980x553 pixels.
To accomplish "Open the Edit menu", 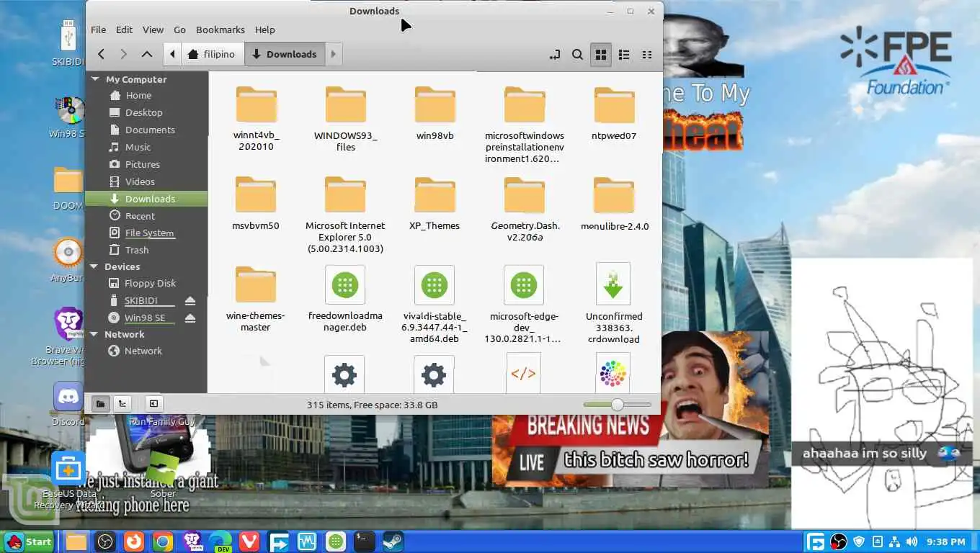I will 124,30.
